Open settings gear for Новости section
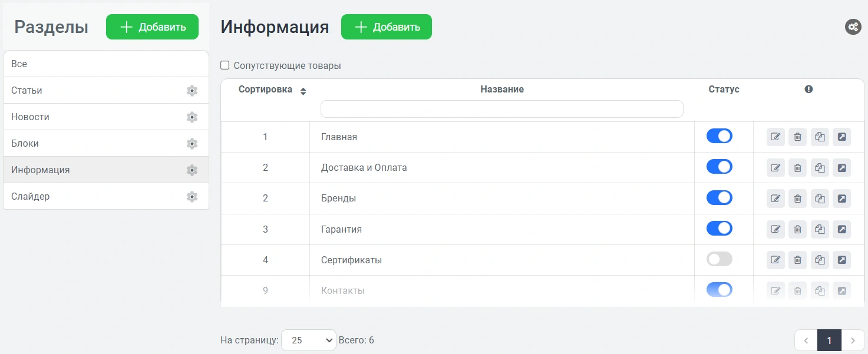This screenshot has height=354, width=868. 192,117
